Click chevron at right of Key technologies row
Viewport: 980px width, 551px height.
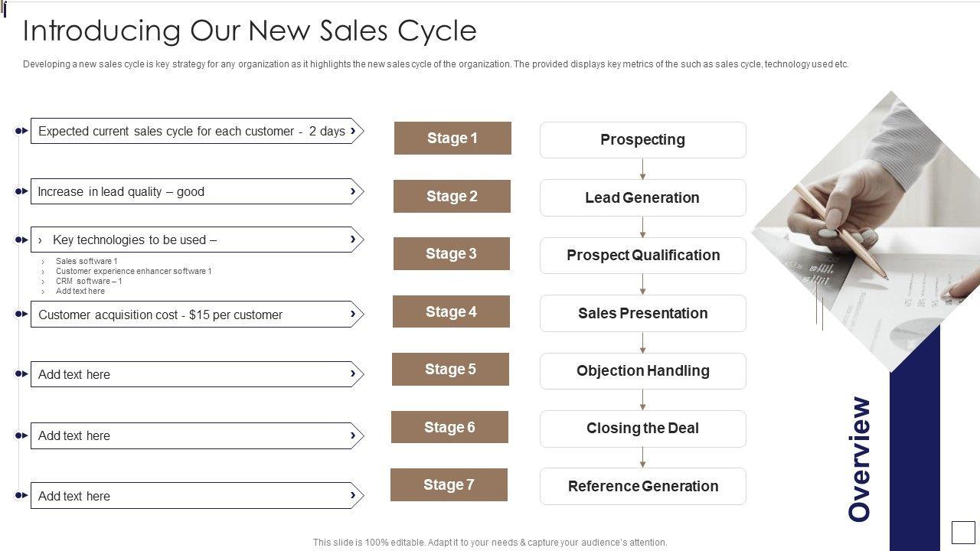pos(353,240)
